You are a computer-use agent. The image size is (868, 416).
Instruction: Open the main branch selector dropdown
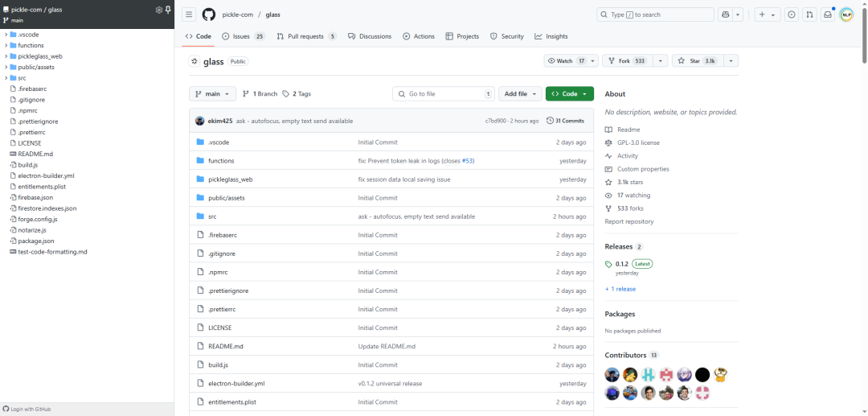tap(212, 93)
